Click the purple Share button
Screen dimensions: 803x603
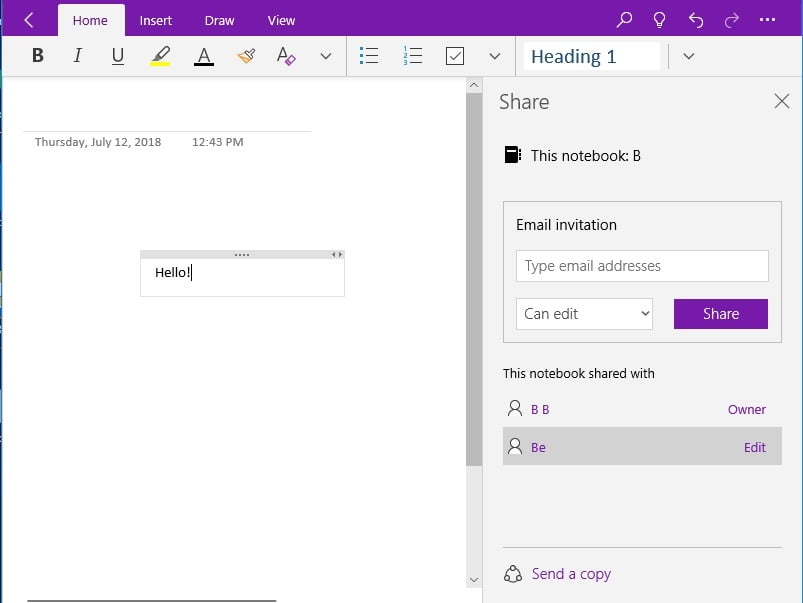tap(721, 314)
